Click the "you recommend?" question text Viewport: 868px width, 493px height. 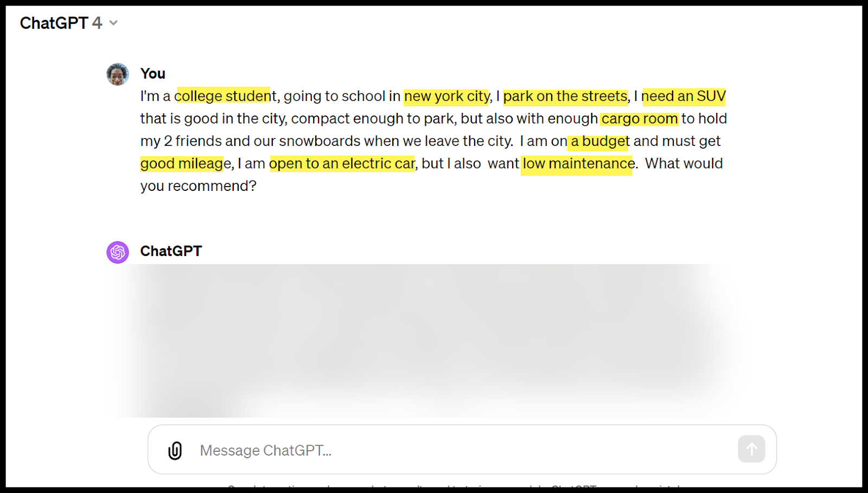198,186
